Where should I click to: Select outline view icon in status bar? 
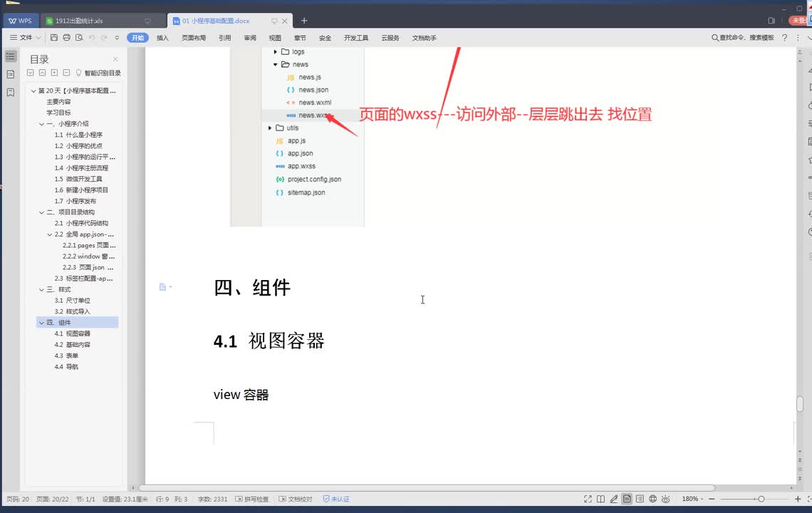click(x=640, y=499)
